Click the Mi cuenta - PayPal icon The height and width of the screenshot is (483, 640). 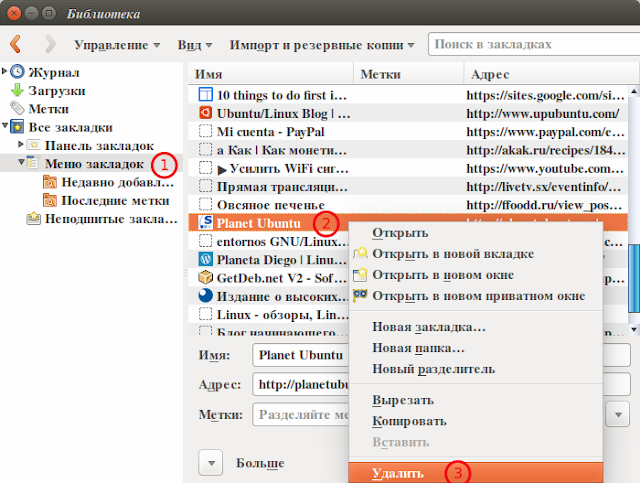[205, 131]
